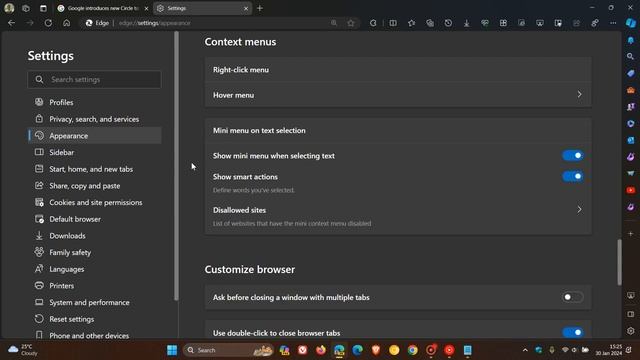
Task: Open Downloads settings section
Action: 95,236
